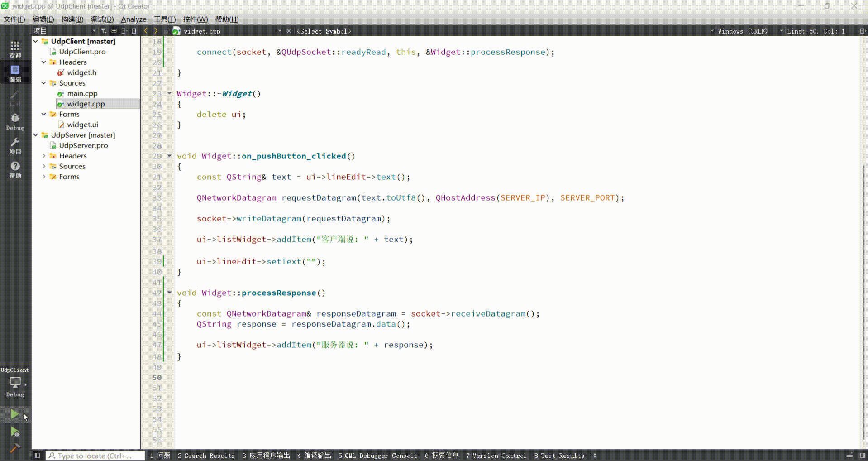Screen dimensions: 868x461
Task: Open the 5 QML Debugger Console pane
Action: click(378, 456)
